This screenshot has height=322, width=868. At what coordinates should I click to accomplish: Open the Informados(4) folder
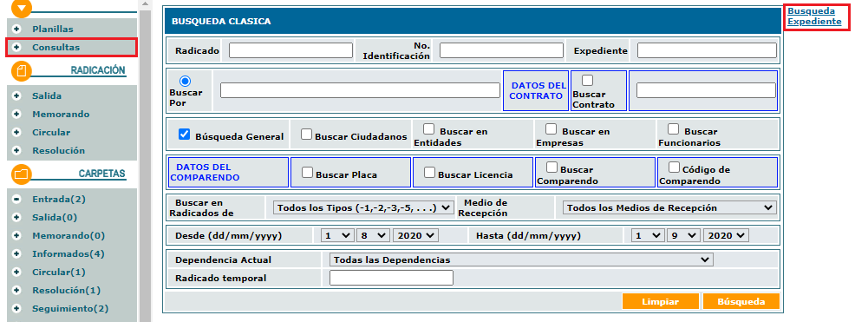[69, 253]
